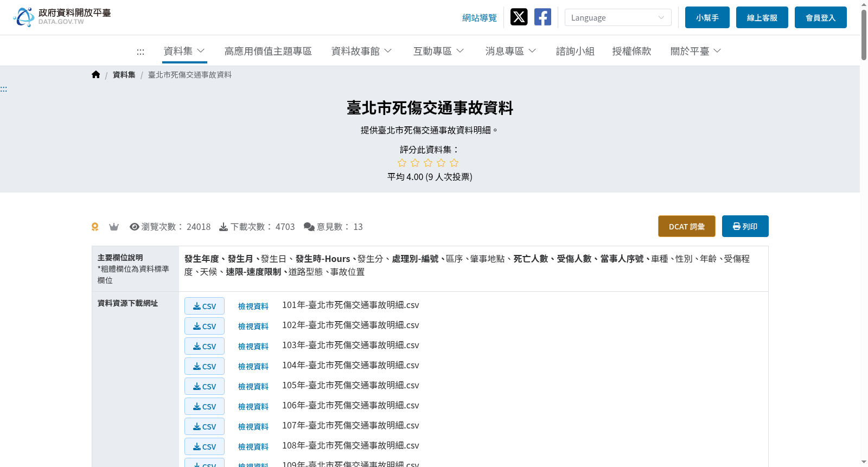Viewport: 868px width, 467px height.
Task: Click the 列印 print button
Action: (745, 226)
